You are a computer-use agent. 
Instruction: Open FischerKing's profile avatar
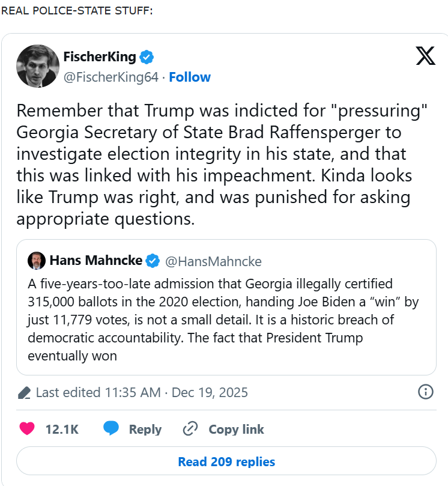37,65
